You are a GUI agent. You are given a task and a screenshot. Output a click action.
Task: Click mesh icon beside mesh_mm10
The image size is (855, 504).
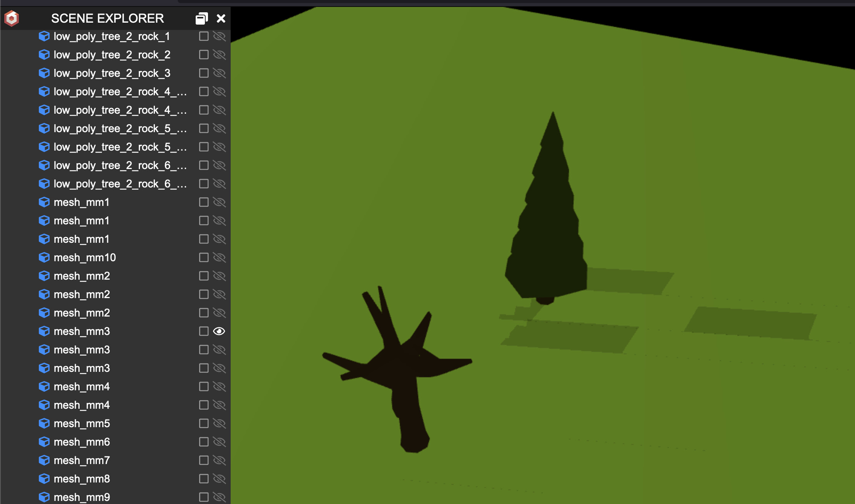click(44, 257)
